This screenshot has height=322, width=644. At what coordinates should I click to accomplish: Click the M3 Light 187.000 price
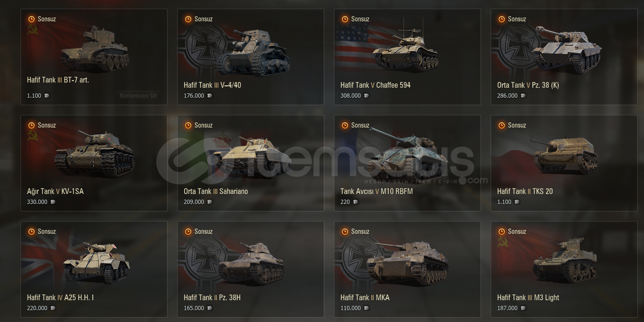tap(507, 308)
